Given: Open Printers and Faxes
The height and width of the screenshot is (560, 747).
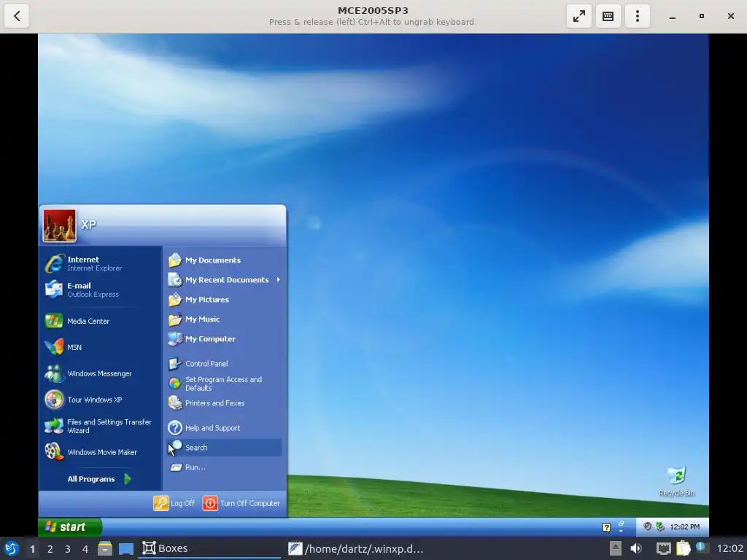Looking at the screenshot, I should point(225,402).
